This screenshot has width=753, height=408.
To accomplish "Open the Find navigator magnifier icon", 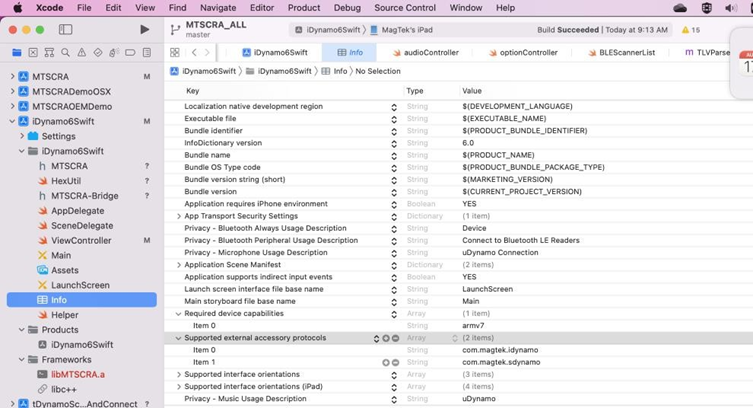I will 65,52.
